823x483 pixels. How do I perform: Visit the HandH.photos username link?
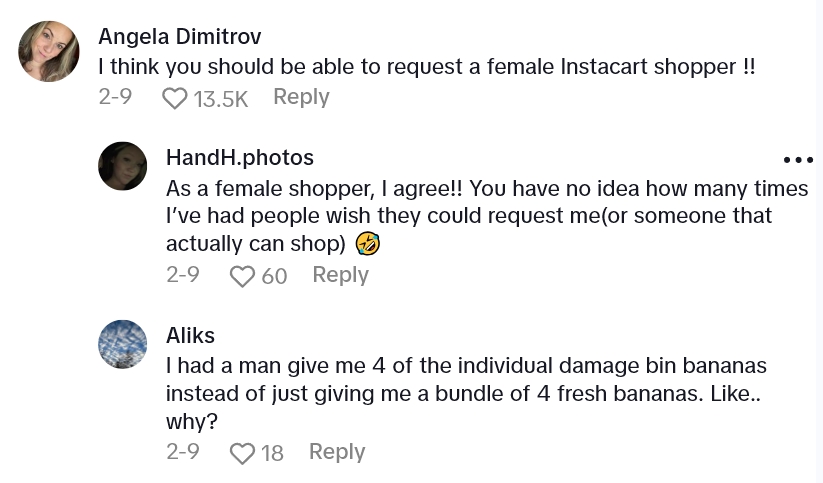point(240,158)
